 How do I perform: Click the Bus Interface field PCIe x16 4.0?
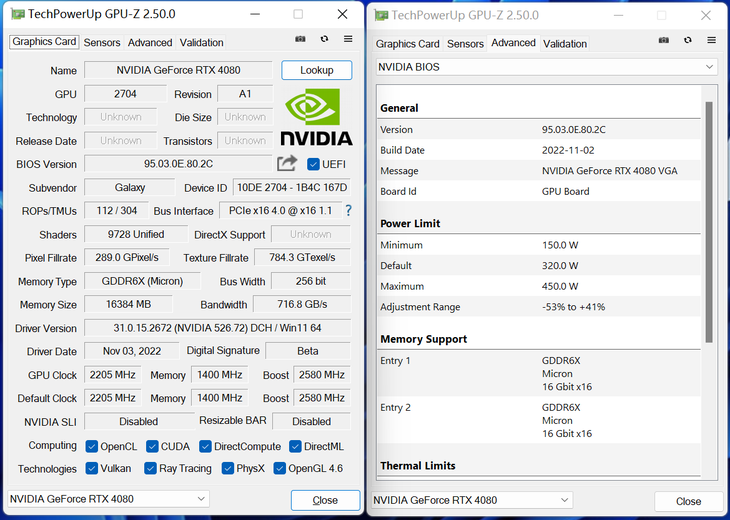tap(280, 211)
